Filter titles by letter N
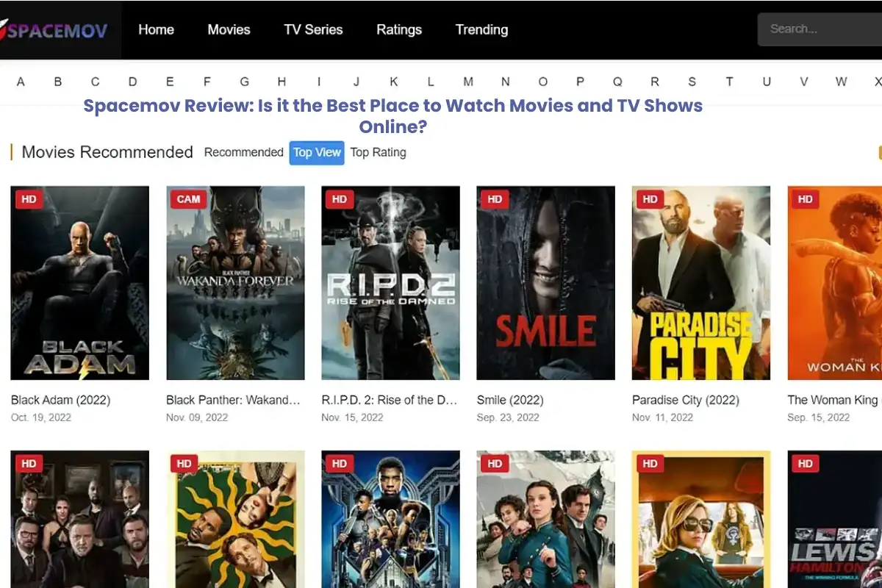The image size is (882, 588). [x=506, y=82]
